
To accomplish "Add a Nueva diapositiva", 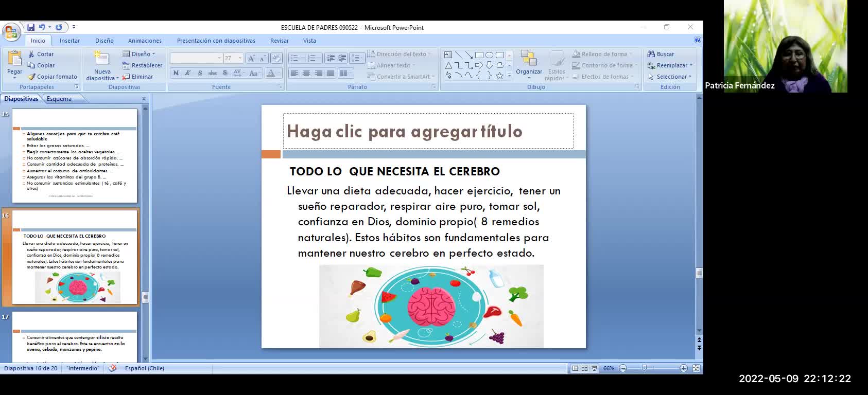I will pos(102,65).
